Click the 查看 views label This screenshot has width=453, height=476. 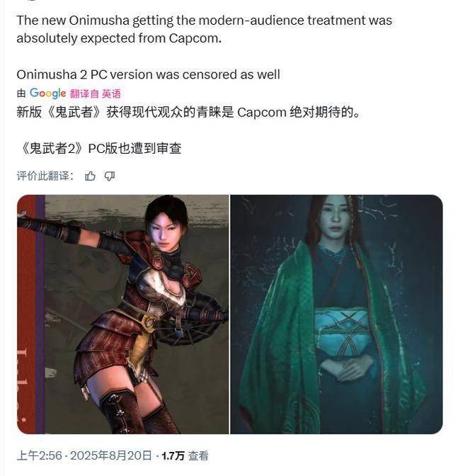(x=198, y=455)
